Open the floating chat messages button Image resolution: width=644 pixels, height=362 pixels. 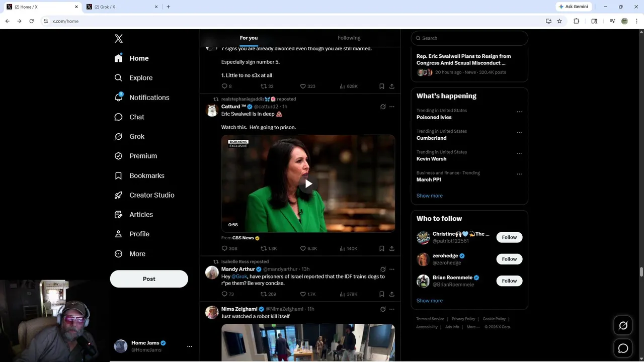[623, 348]
